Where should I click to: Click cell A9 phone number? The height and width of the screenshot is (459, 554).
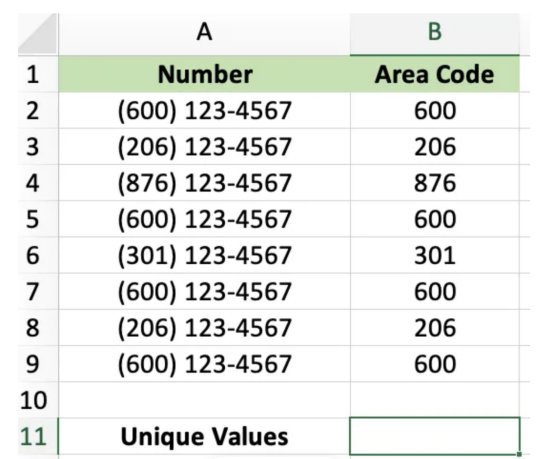pyautogui.click(x=204, y=364)
